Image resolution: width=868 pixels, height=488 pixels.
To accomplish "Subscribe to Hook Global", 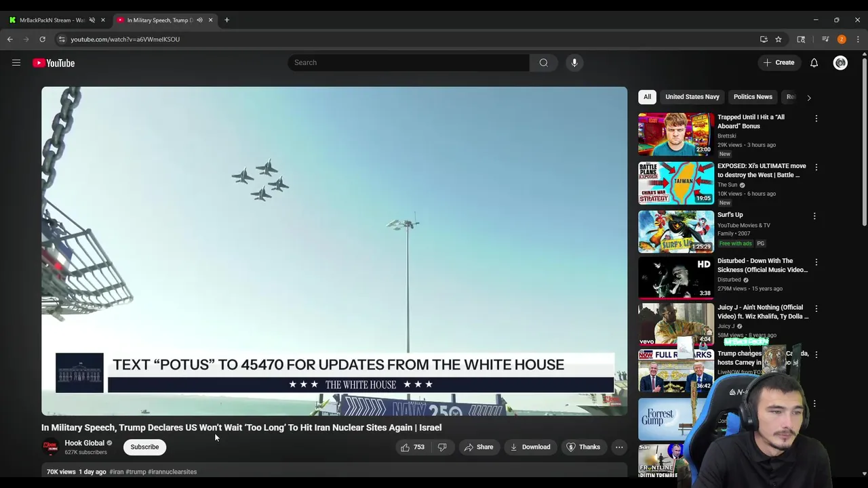I will [x=144, y=447].
